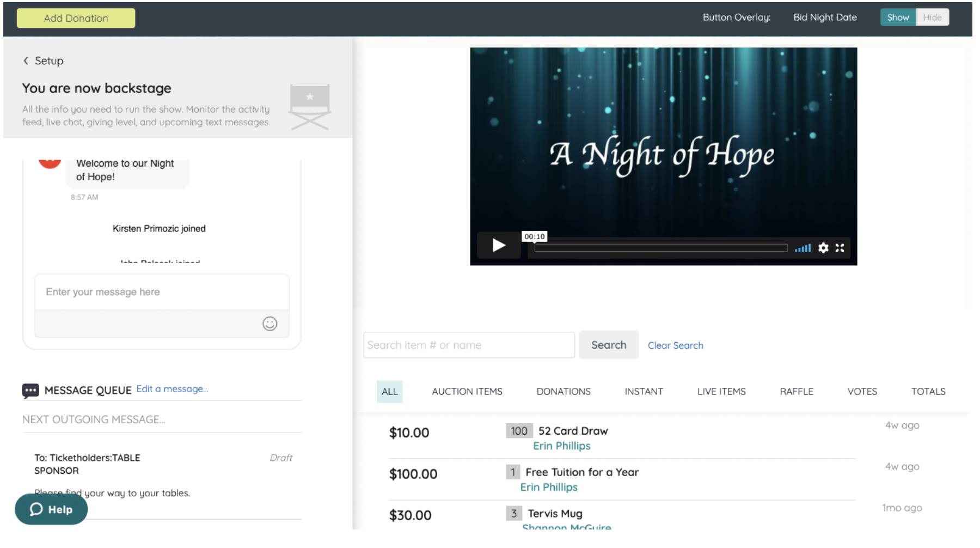
Task: Click the Message Queue speech bubble icon
Action: click(x=30, y=391)
